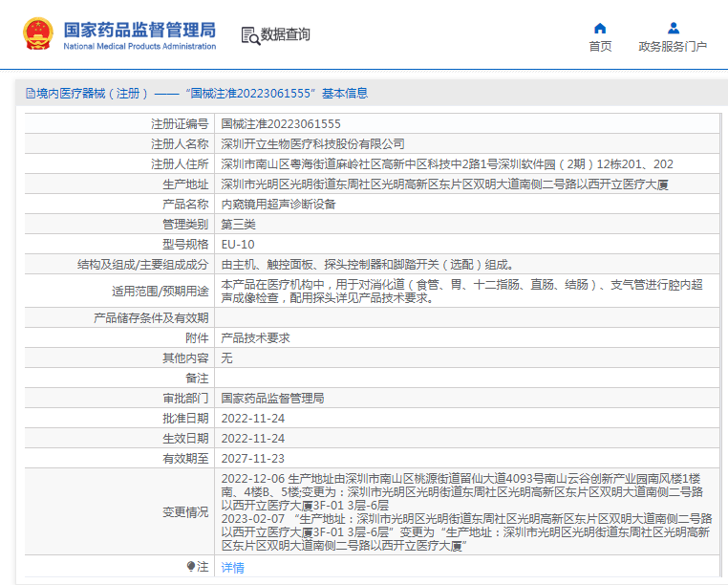Click the document icon before 境内医疗器械

[x=31, y=94]
